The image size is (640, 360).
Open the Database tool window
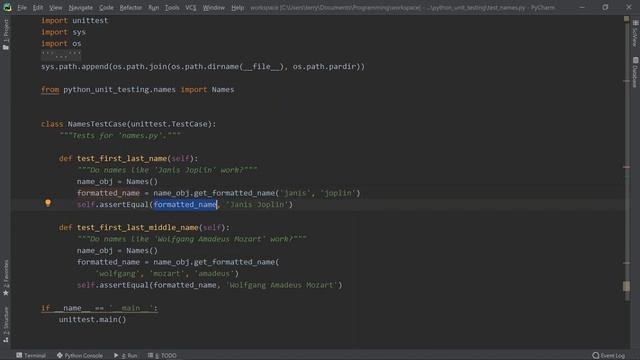coord(635,73)
